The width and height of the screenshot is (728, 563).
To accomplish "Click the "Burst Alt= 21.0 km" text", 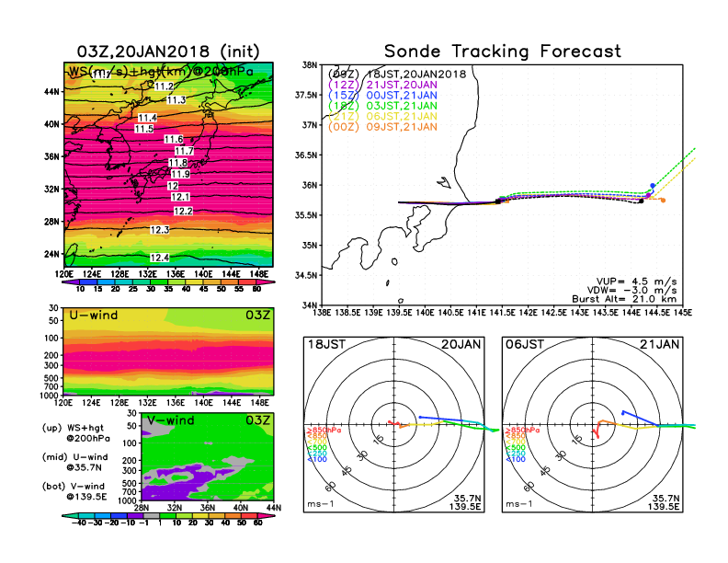I will [x=624, y=299].
